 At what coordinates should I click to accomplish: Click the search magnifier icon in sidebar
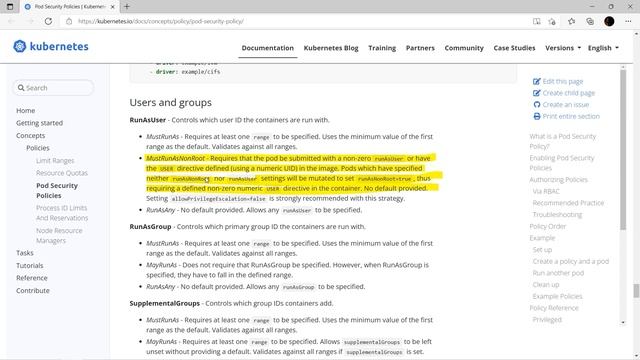click(21, 88)
